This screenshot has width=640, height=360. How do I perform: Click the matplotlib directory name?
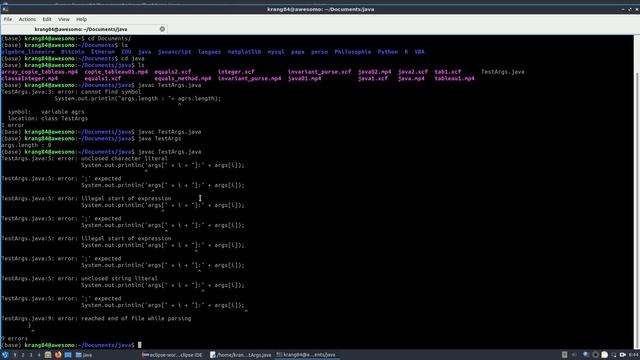coord(244,52)
